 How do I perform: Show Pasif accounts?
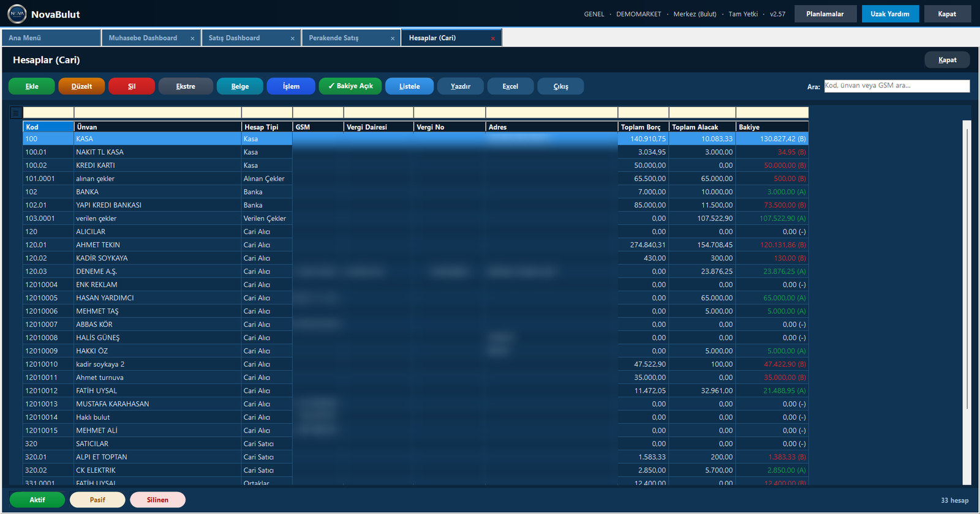click(97, 500)
